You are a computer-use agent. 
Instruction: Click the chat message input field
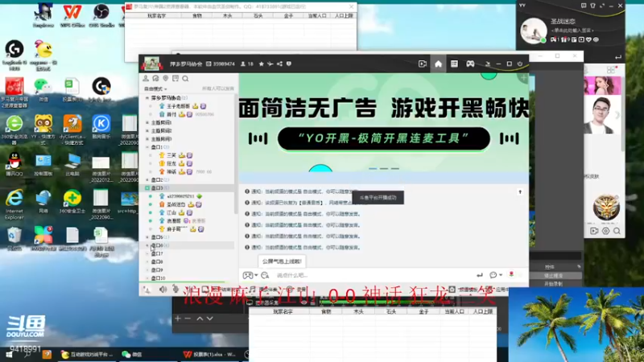coord(372,275)
